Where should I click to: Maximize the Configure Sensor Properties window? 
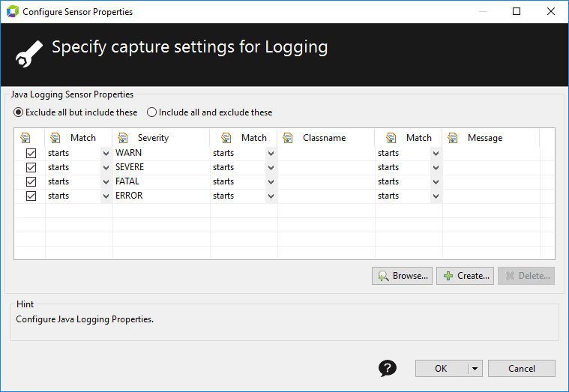(517, 11)
